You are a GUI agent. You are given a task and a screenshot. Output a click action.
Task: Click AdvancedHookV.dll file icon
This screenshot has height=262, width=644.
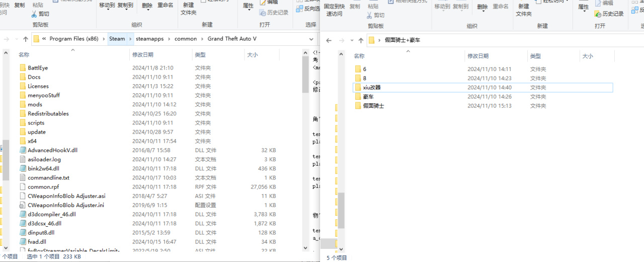(23, 150)
